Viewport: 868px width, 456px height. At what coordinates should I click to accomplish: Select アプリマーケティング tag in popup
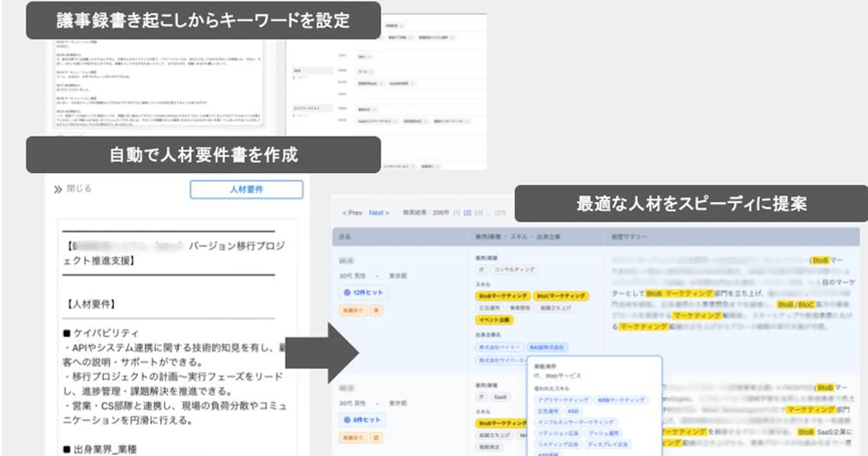tap(563, 400)
